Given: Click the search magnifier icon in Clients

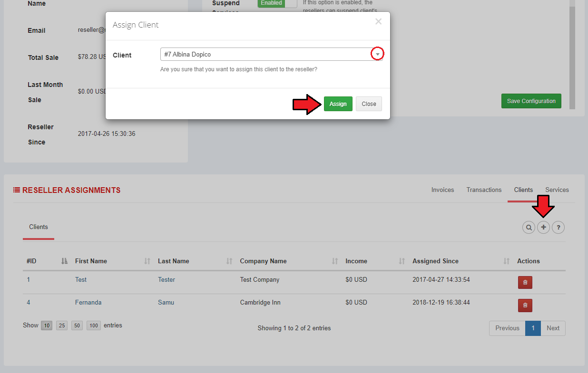Looking at the screenshot, I should 529,228.
